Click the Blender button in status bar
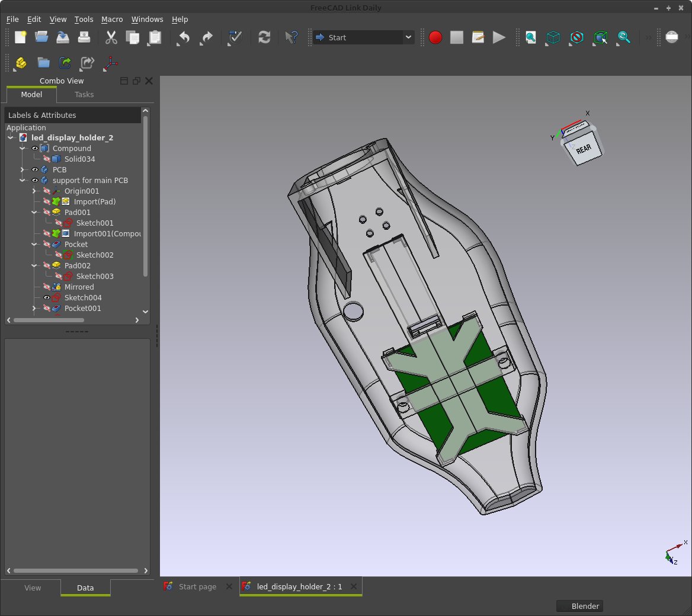Image resolution: width=692 pixels, height=616 pixels. click(x=580, y=607)
